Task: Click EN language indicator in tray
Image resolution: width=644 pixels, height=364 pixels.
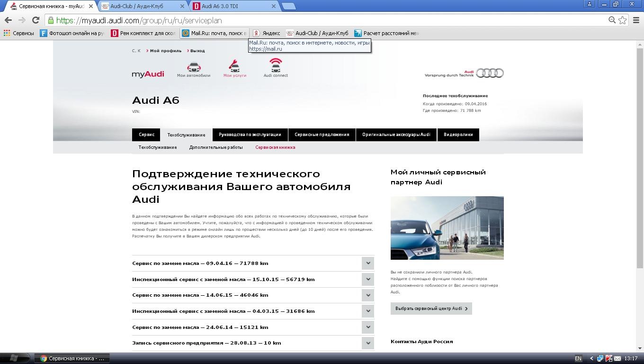Action: [x=578, y=359]
